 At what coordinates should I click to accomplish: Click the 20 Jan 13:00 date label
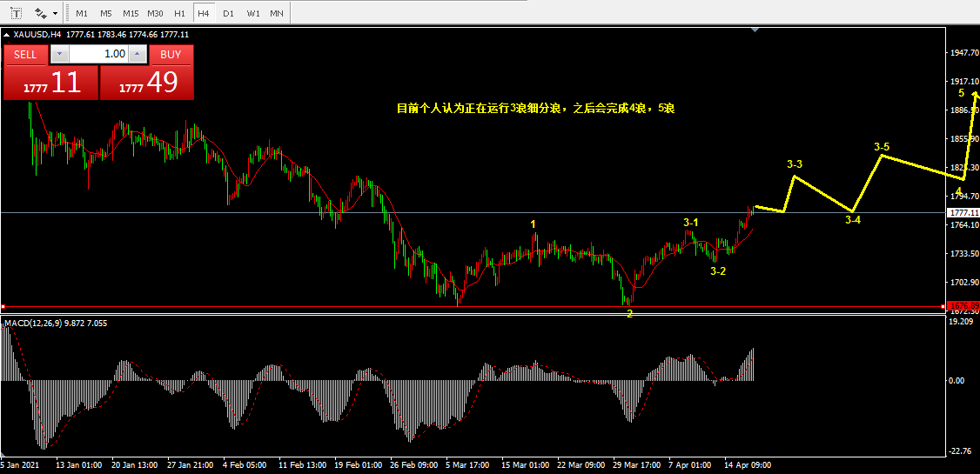(x=134, y=465)
